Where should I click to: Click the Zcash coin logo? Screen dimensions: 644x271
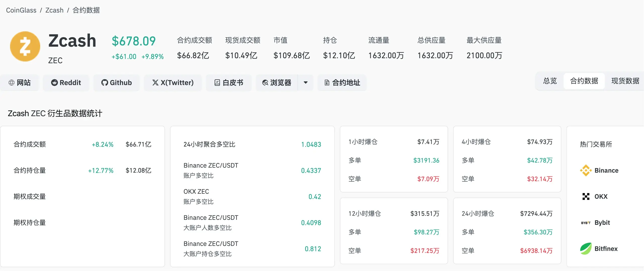[x=25, y=46]
